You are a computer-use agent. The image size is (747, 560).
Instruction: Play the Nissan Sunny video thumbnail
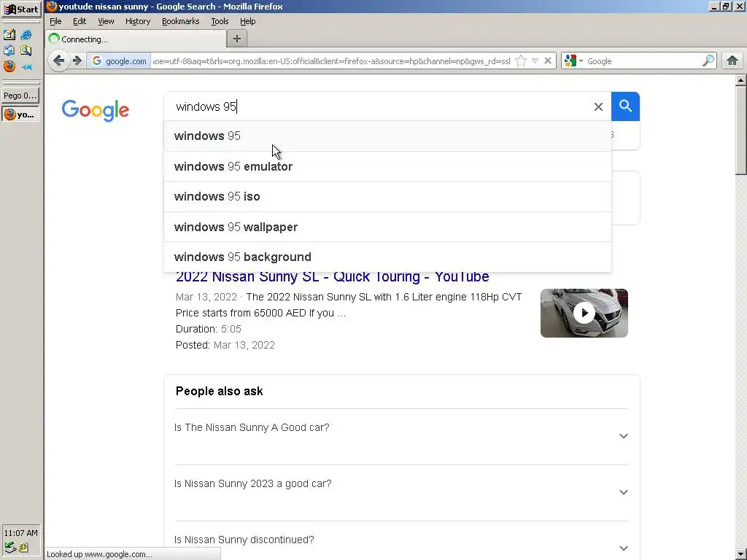(584, 313)
